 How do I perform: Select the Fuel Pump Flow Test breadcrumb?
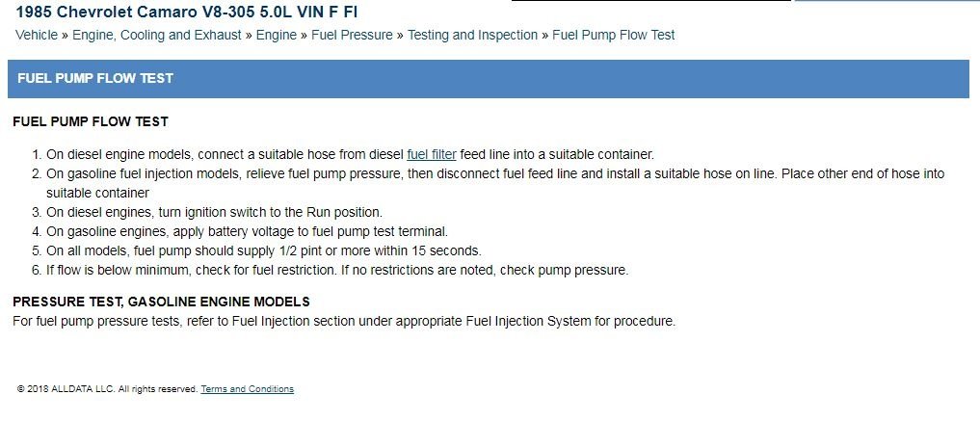614,35
